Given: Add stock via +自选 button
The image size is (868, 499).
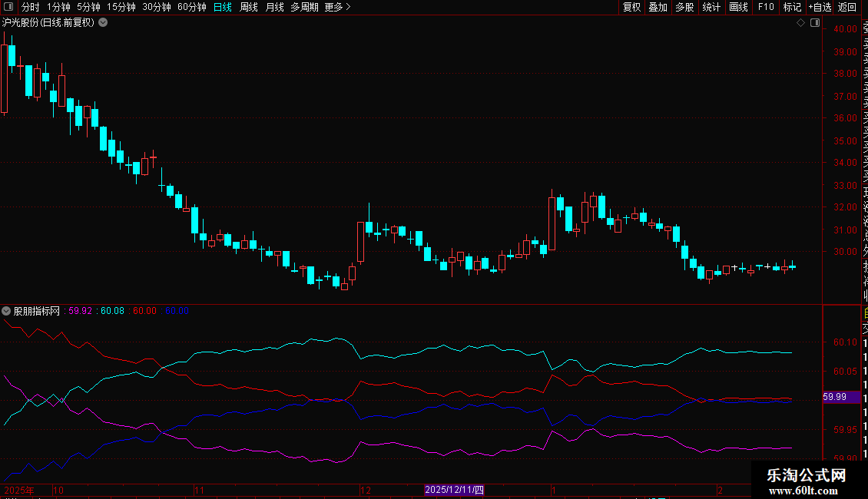Looking at the screenshot, I should point(820,7).
